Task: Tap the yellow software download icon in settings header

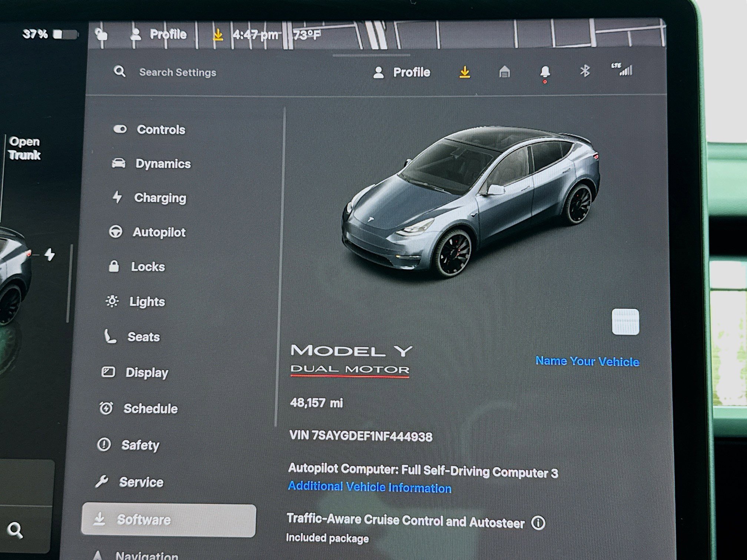Action: tap(465, 72)
